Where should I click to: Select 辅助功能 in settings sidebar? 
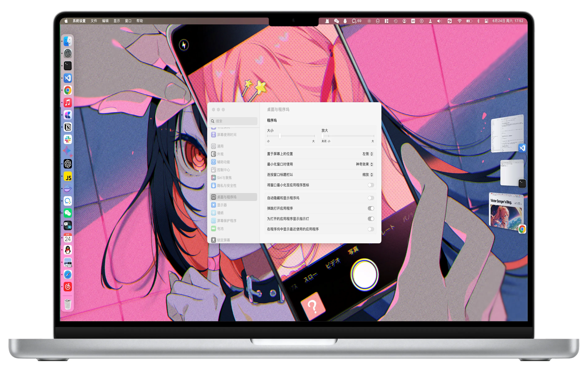click(233, 162)
